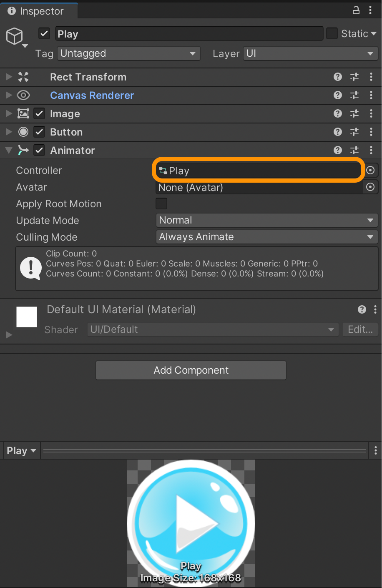Open the object picker for the Avatar field
Screen dimensions: 382x588
click(370, 187)
